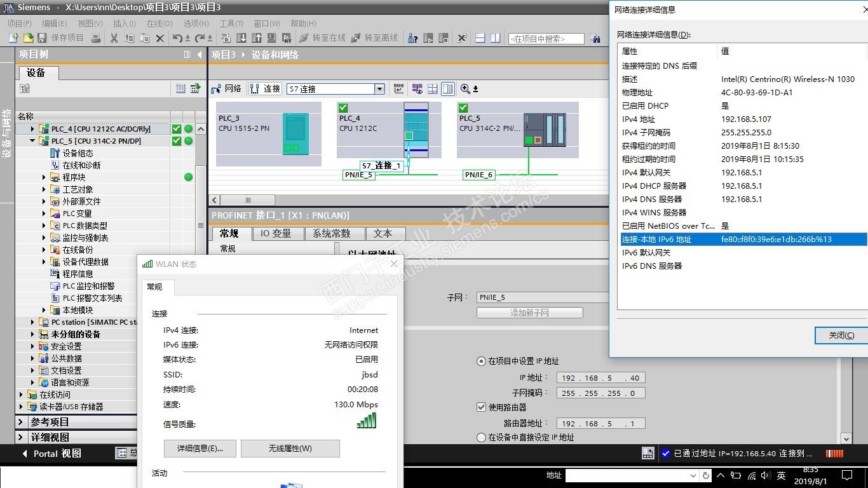Screen dimensions: 868x488
Task: Expand the 在线访问 tree node
Action: coord(21,395)
